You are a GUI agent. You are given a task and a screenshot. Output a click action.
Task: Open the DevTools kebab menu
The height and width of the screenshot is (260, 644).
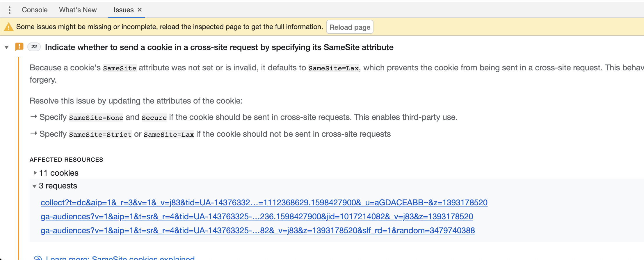coord(10,10)
